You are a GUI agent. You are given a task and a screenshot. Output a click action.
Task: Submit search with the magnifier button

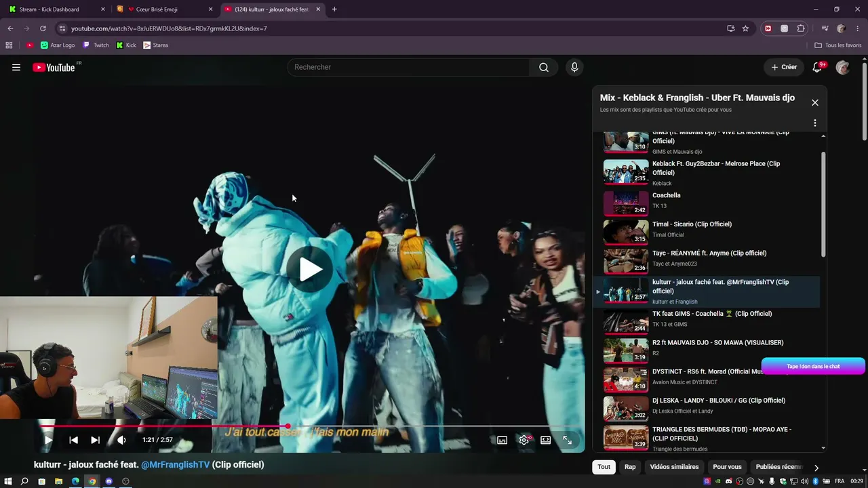(544, 67)
